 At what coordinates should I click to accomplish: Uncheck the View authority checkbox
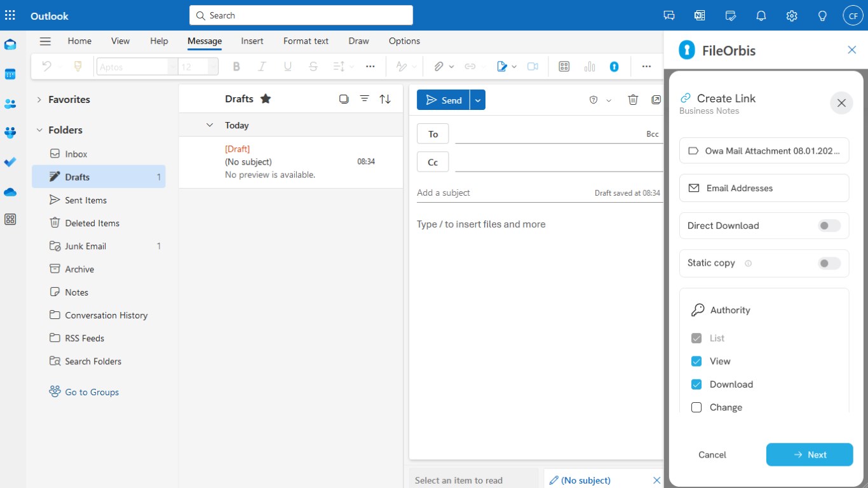pyautogui.click(x=696, y=362)
